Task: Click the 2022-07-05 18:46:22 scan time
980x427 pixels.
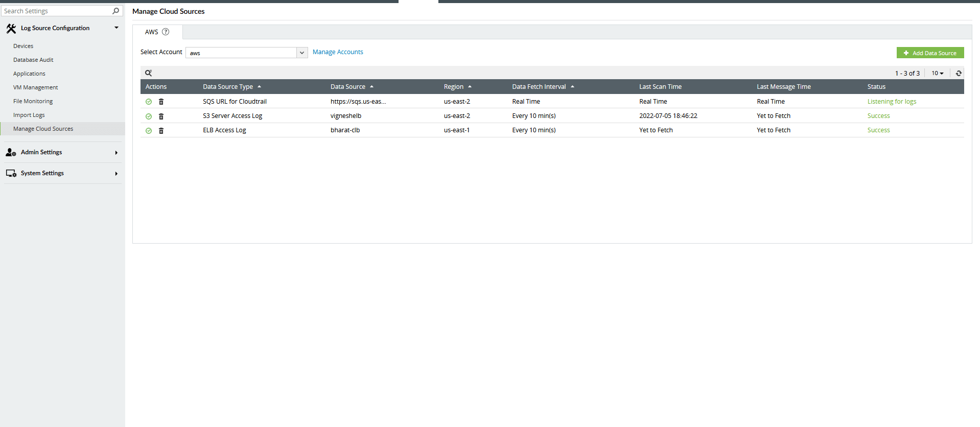Action: tap(668, 116)
